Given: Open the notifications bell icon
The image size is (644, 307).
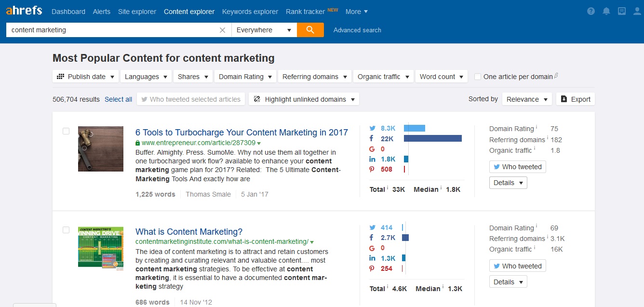Looking at the screenshot, I should point(606,11).
